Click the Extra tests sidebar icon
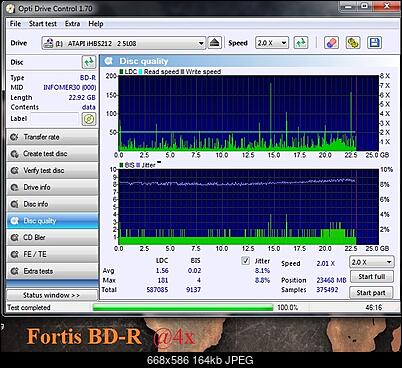 [x=14, y=271]
